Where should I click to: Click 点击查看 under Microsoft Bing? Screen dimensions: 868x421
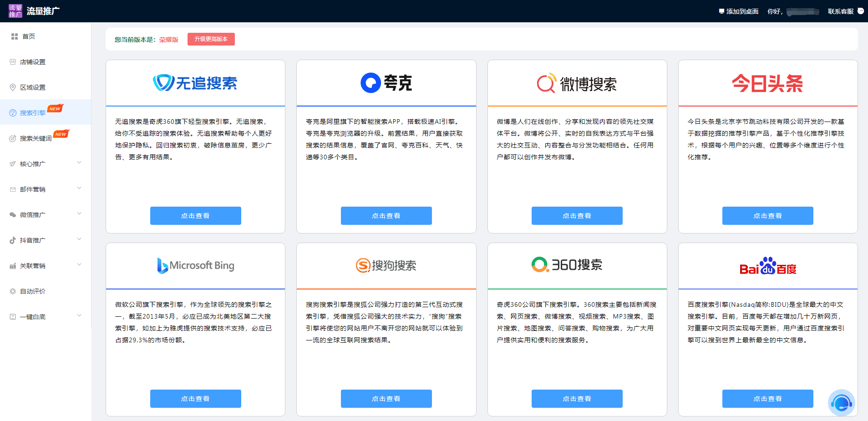(x=195, y=399)
